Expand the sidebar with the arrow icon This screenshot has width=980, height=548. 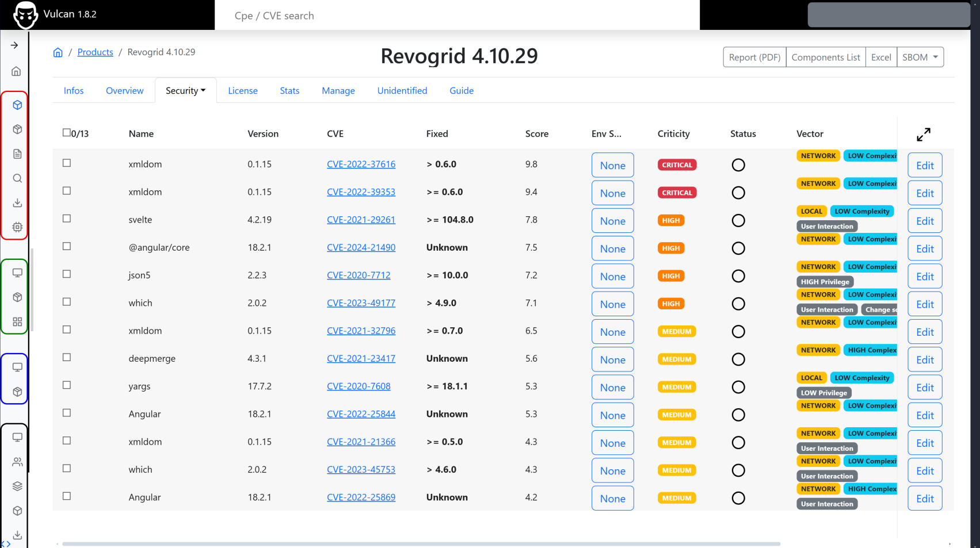(14, 45)
